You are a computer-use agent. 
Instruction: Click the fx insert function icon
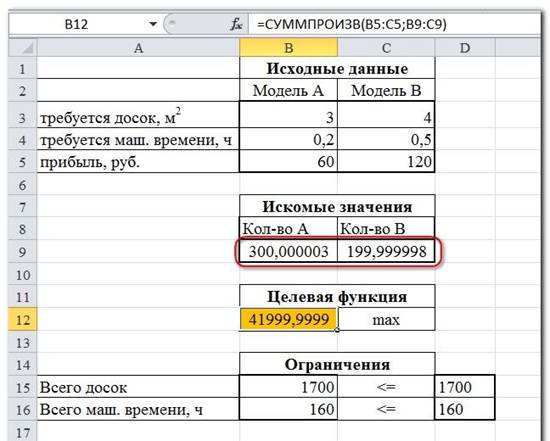[x=236, y=24]
